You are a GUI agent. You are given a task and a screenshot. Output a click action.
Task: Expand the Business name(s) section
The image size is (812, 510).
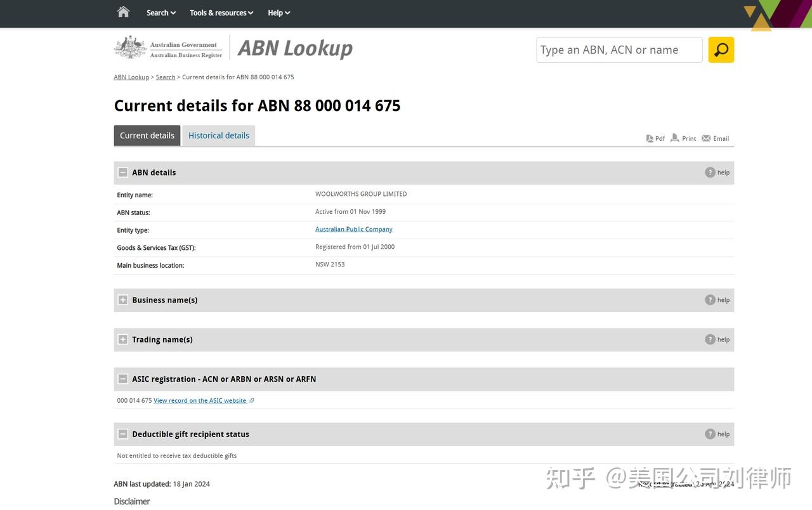[123, 300]
